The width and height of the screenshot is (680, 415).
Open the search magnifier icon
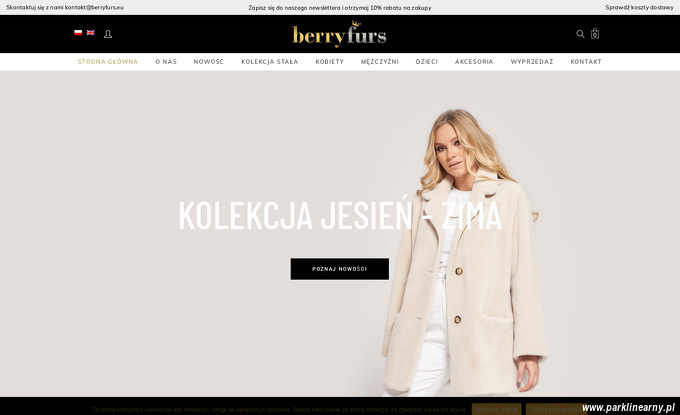coord(580,34)
